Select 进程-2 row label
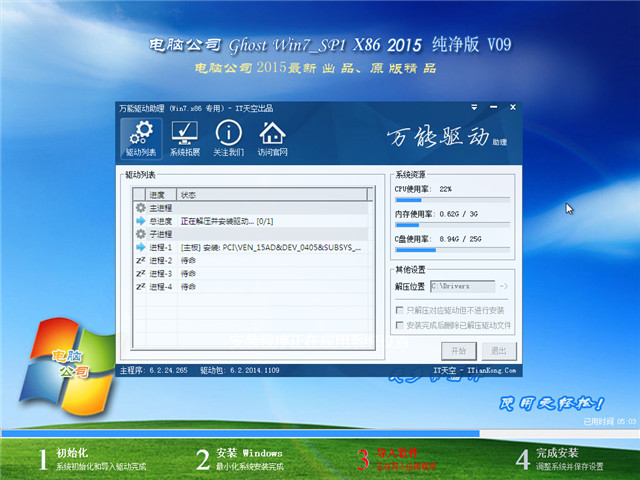This screenshot has width=640, height=480. (x=160, y=260)
